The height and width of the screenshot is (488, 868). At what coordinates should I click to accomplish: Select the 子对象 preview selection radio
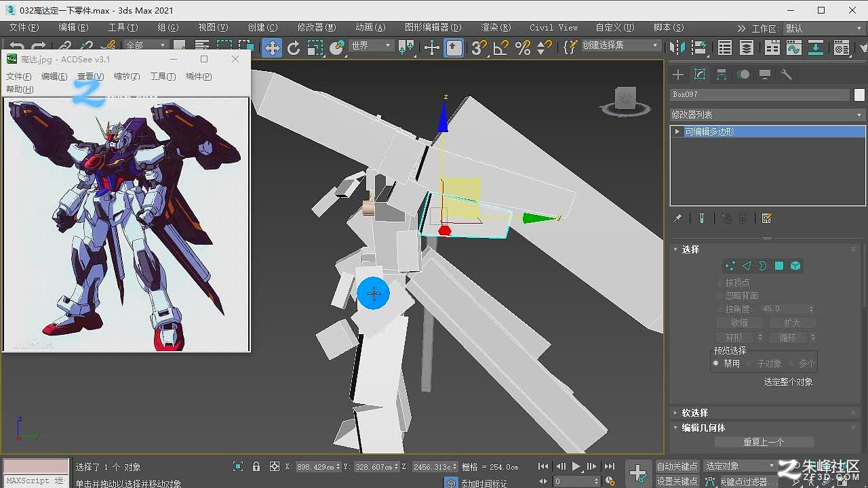coord(749,363)
